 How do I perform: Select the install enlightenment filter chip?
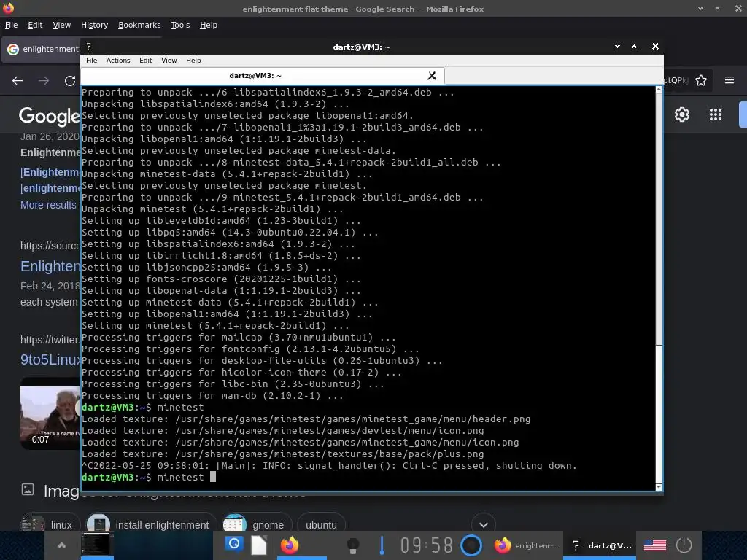pos(150,525)
